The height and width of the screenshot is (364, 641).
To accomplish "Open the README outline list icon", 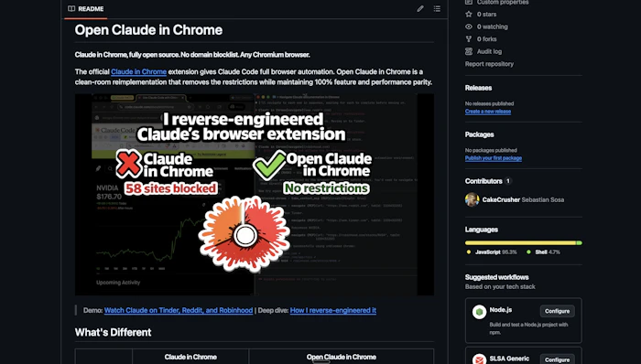I will tap(437, 8).
